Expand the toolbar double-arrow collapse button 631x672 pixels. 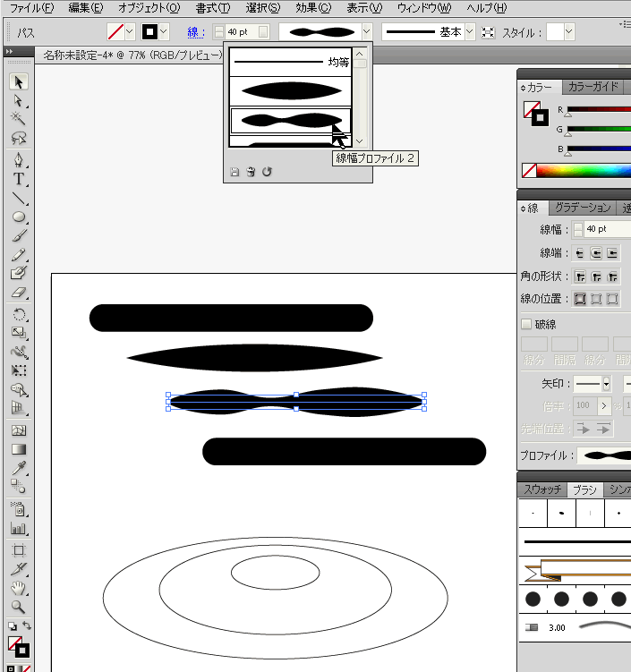[x=10, y=51]
